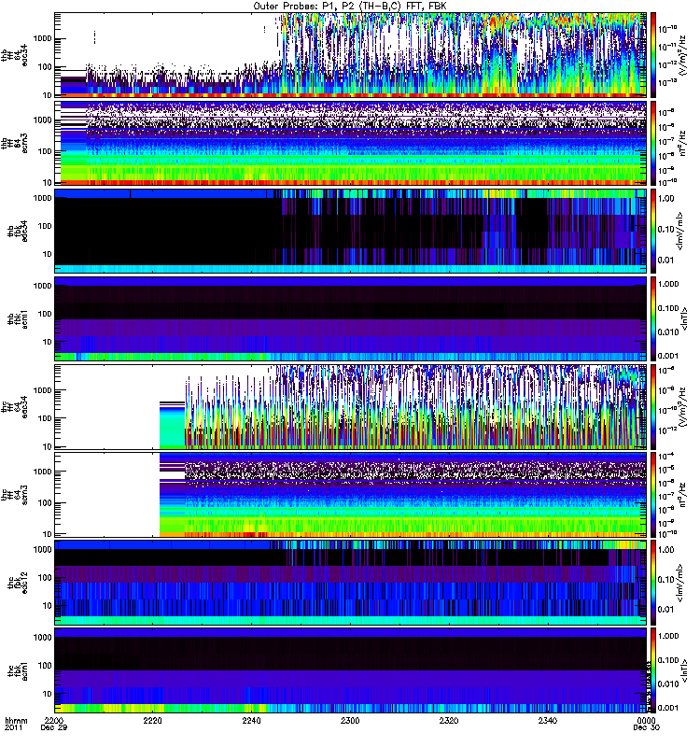This screenshot has height=747, width=700.
Task: Click the plot title 'Outer Probes: P1, P2 (TH-B,C) FFT, FBK'
Action: click(350, 7)
